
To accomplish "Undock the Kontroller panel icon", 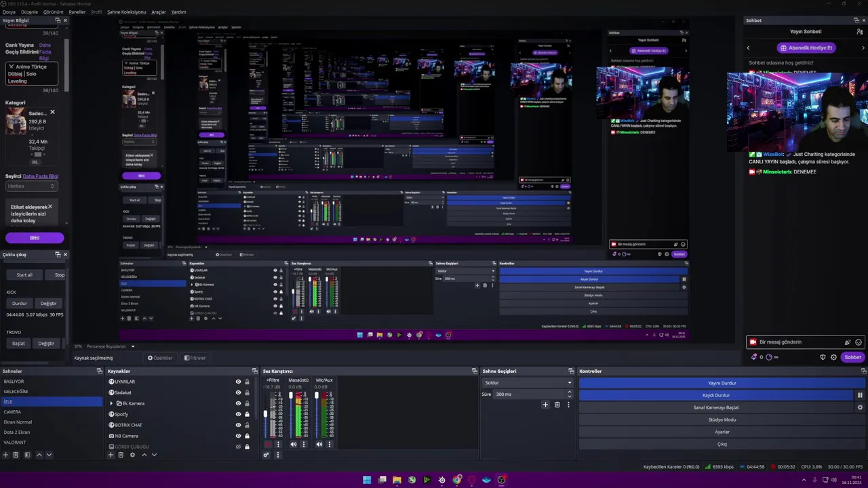I will click(863, 371).
